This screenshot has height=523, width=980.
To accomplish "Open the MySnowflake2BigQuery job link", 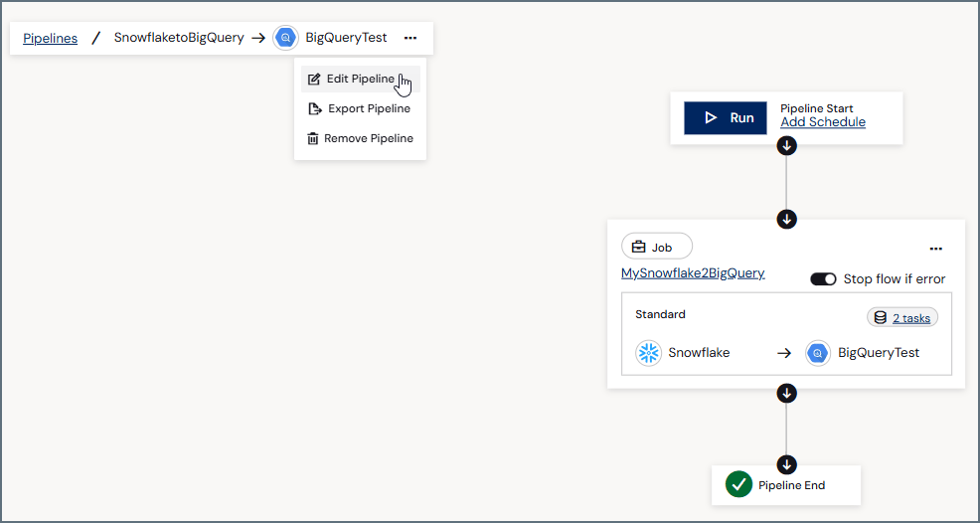I will click(x=693, y=273).
